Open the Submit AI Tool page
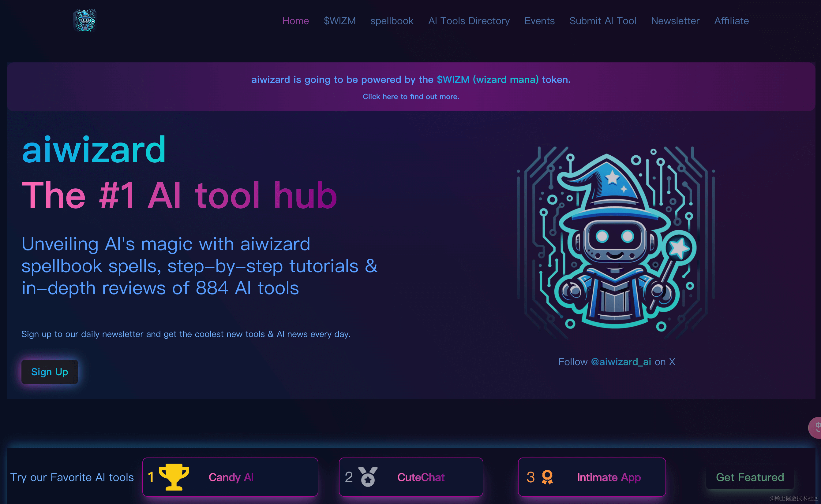Image resolution: width=821 pixels, height=504 pixels. click(602, 21)
